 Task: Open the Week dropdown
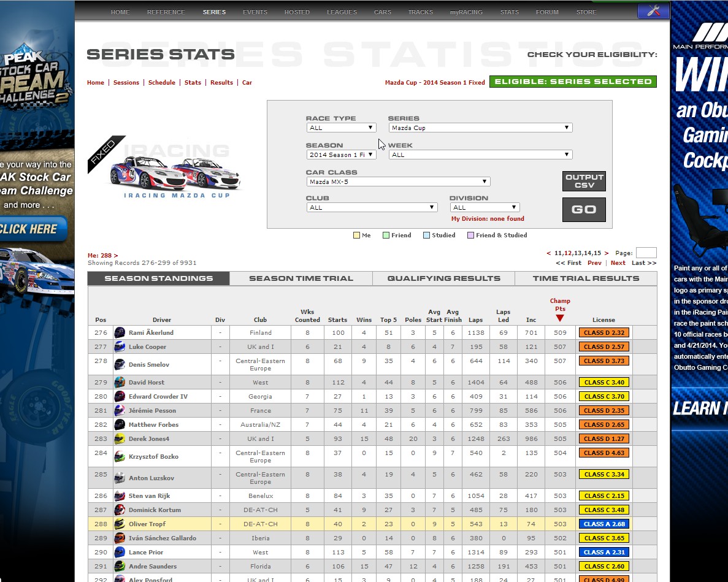tap(480, 155)
